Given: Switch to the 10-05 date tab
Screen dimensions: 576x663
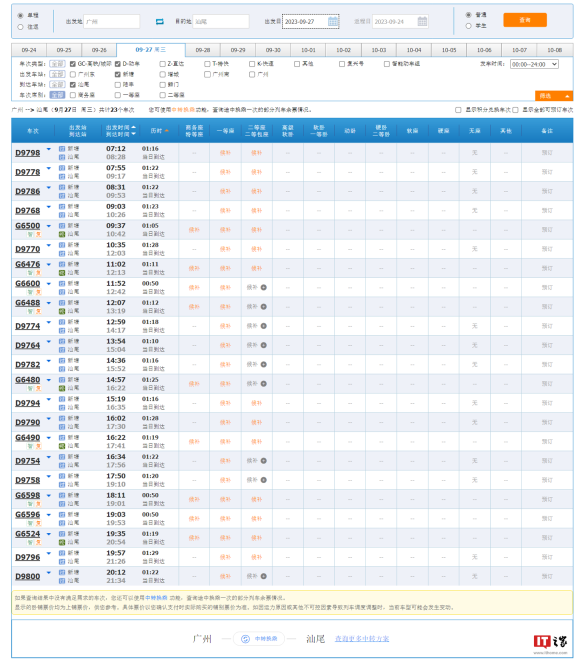Looking at the screenshot, I should tap(449, 50).
